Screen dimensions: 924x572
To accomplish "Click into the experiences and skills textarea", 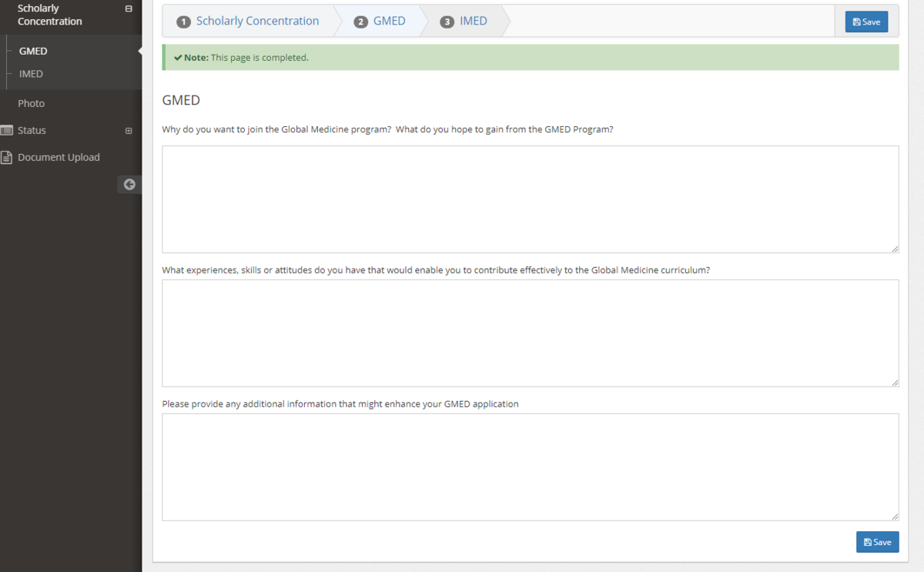I will point(530,333).
